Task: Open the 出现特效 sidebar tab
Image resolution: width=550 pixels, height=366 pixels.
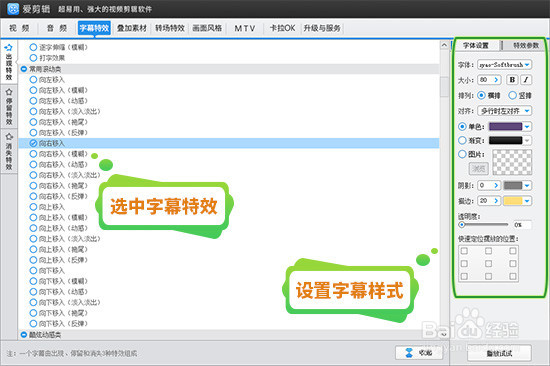Action: (x=9, y=62)
